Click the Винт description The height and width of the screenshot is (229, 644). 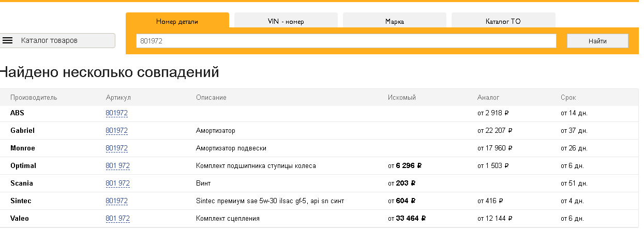tap(203, 183)
